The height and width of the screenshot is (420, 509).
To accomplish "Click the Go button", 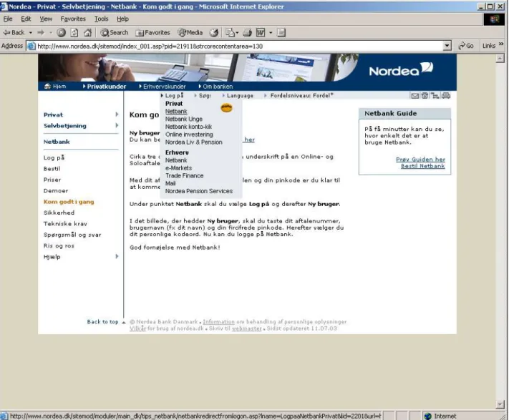I will pos(466,46).
